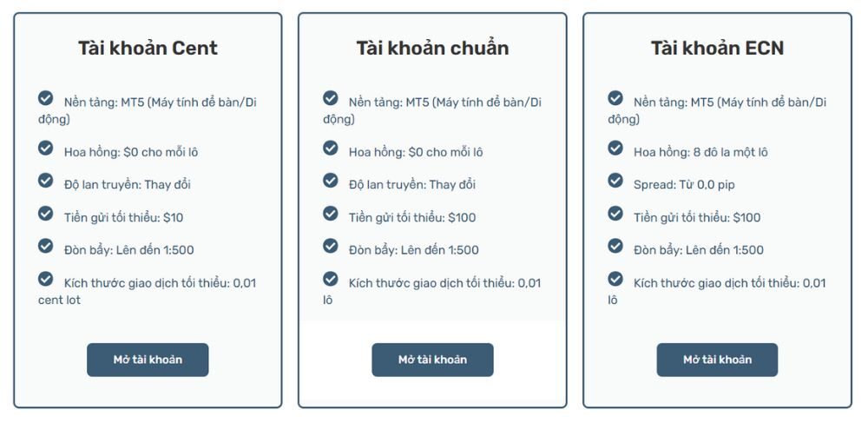Click checkmark next to chuẩn account 'Hoa hồng: $0'
Viewport: 868px width, 423px height.
point(331,148)
